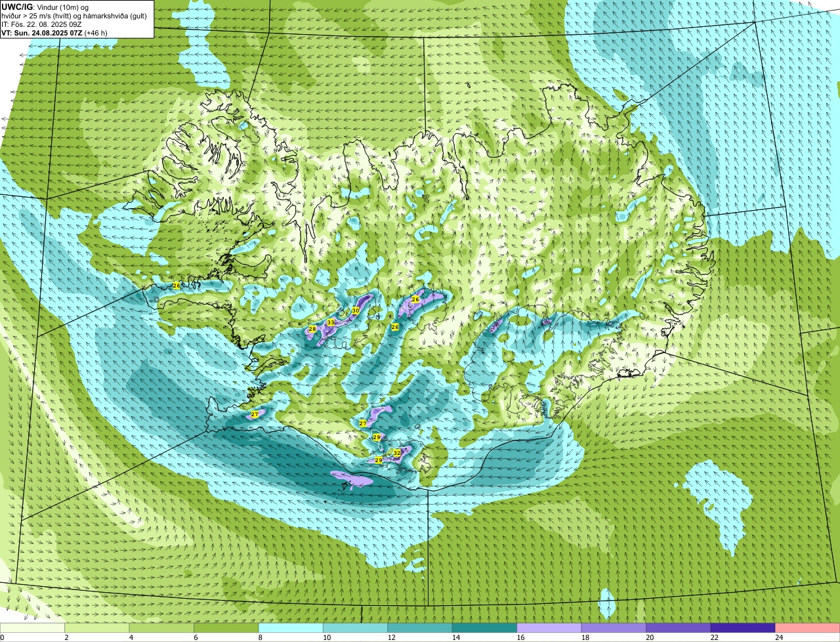Click the "(+46 h)" forecast offset text
840x642 pixels.
[96, 33]
